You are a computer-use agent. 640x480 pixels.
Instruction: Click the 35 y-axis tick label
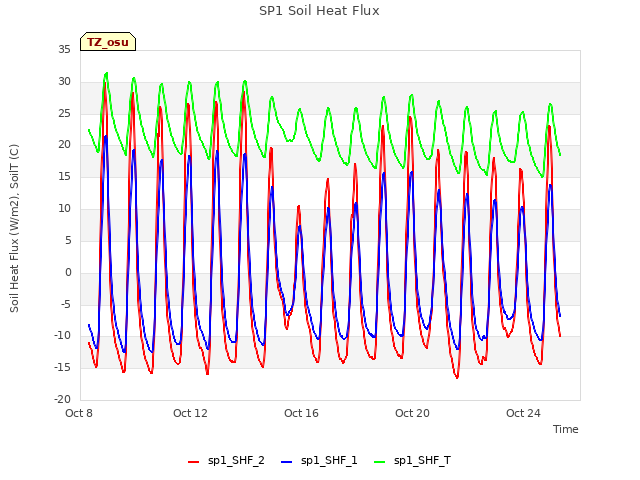coord(64,49)
